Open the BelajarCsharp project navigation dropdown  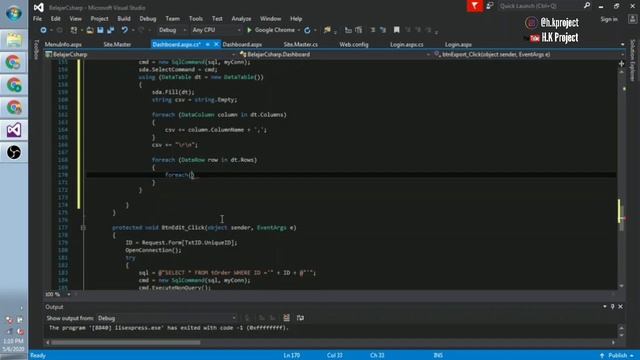click(140, 54)
